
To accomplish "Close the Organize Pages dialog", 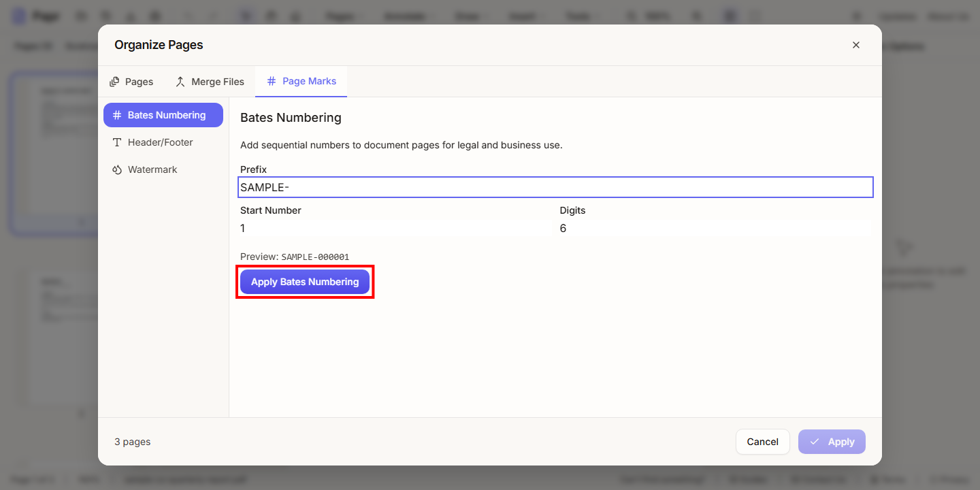I will (x=856, y=45).
